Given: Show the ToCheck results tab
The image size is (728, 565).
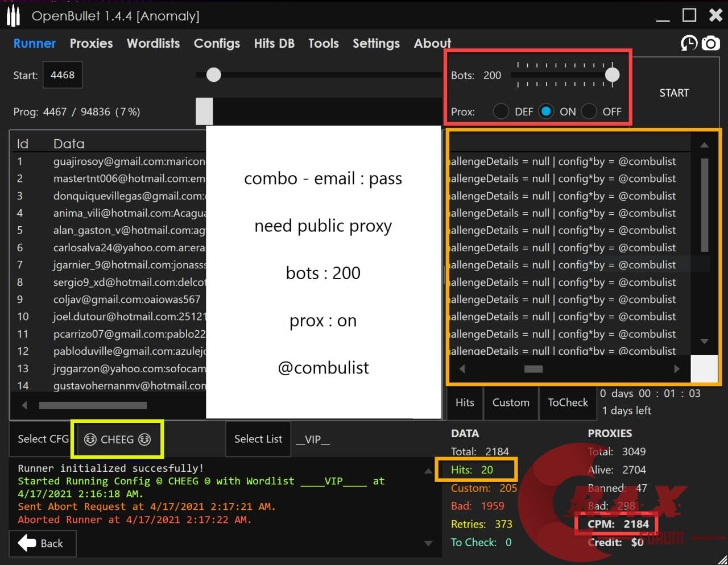Looking at the screenshot, I should coord(568,402).
